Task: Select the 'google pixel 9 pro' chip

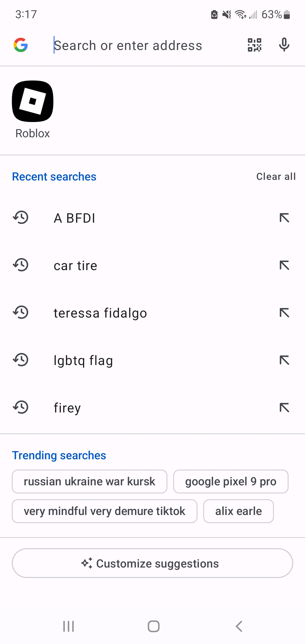Action: pos(230,482)
